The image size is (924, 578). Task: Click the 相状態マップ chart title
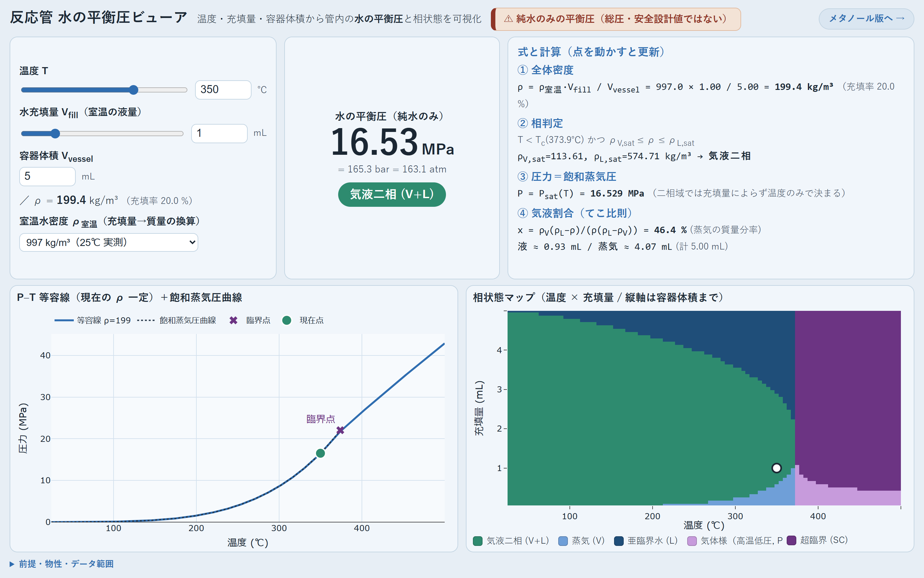point(598,297)
